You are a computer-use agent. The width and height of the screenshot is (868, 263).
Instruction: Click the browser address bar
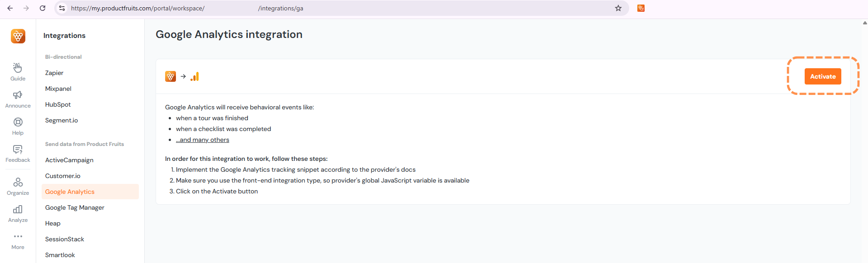(339, 8)
